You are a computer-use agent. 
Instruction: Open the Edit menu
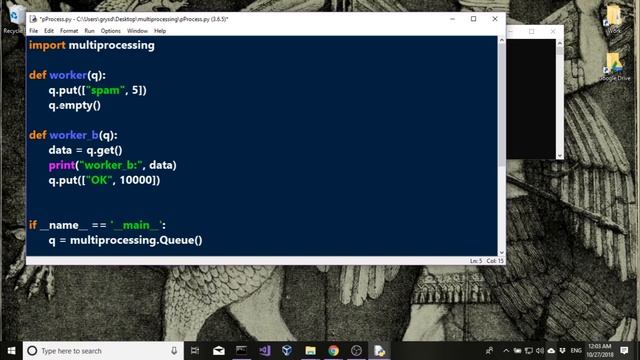click(49, 31)
